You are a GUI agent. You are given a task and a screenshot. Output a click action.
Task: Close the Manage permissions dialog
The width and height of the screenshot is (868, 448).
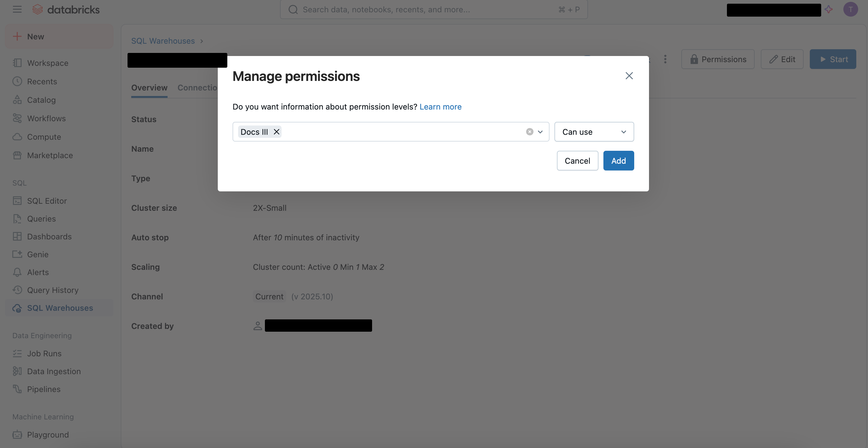(629, 76)
